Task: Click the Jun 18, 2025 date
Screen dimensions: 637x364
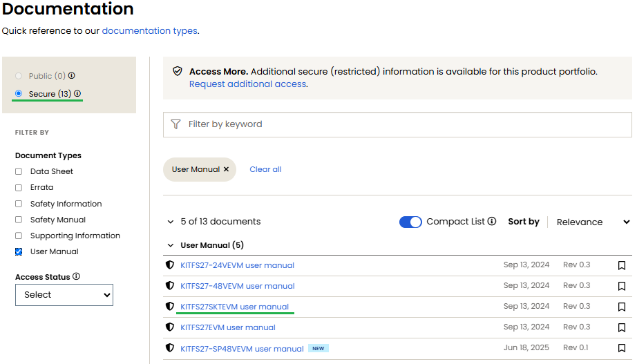Action: tap(526, 347)
